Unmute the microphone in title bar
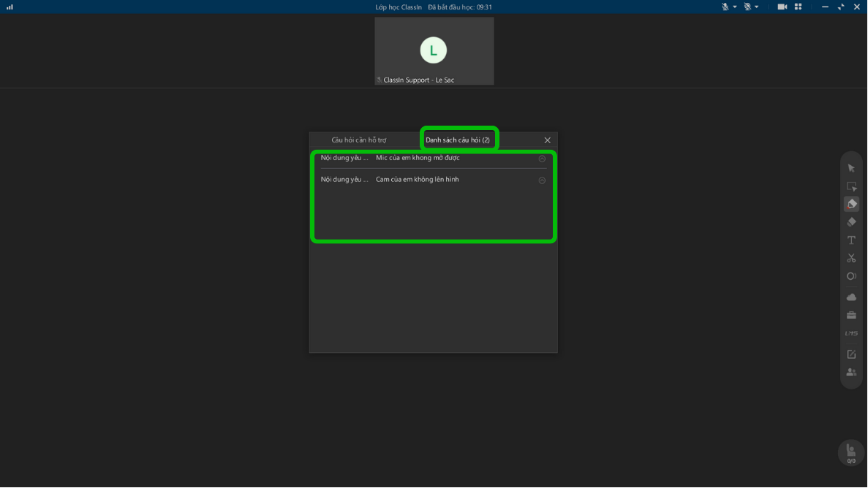 tap(725, 7)
